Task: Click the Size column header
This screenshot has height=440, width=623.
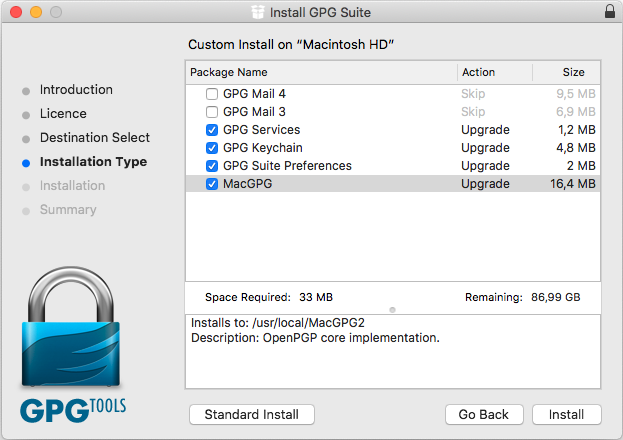Action: click(573, 72)
